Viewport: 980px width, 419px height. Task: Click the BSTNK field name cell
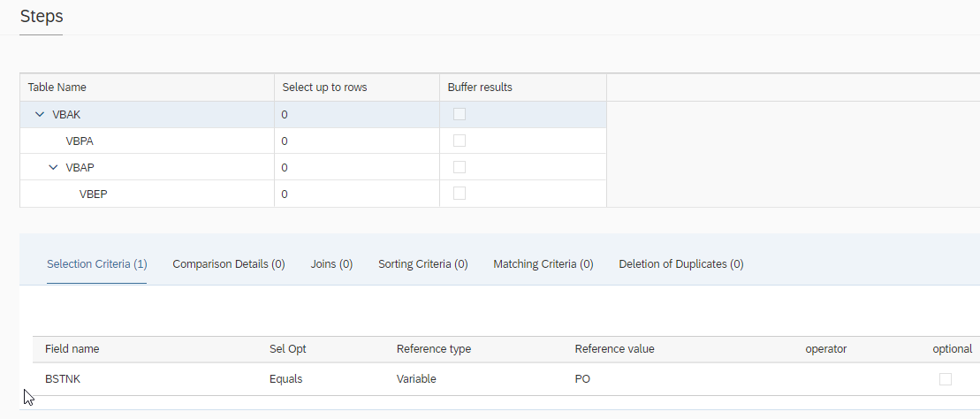point(62,378)
